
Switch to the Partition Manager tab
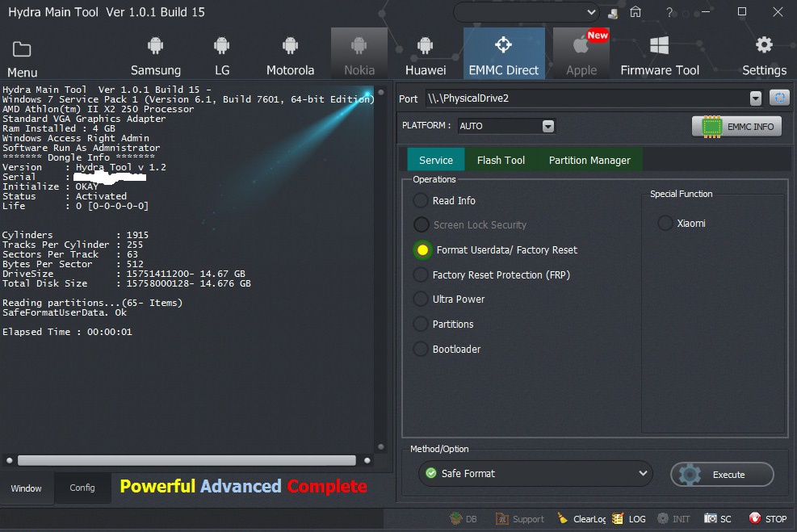[589, 160]
